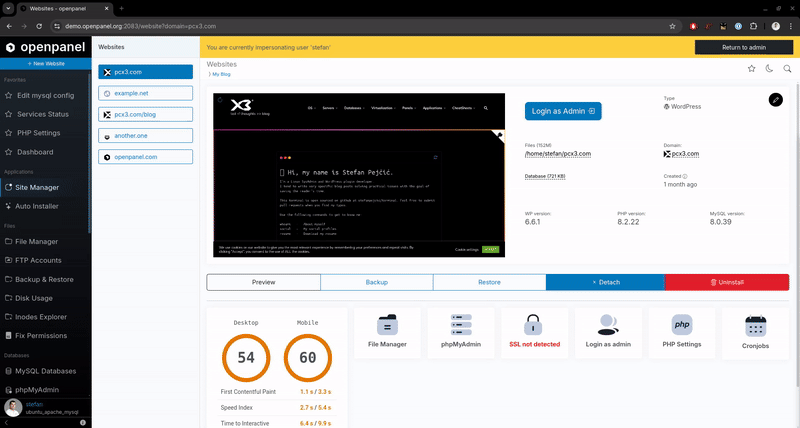This screenshot has width=800, height=428.
Task: Click the user avatar for stefan
Action: [x=13, y=408]
